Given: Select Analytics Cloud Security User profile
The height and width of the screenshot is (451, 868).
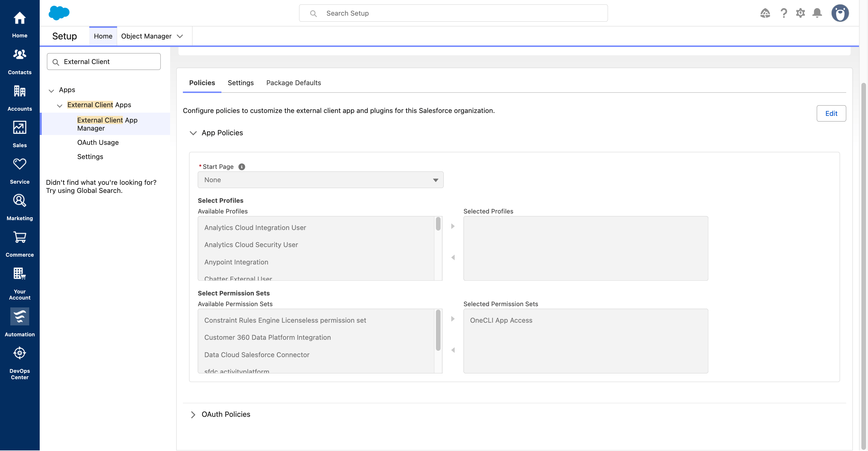Looking at the screenshot, I should (x=251, y=245).
